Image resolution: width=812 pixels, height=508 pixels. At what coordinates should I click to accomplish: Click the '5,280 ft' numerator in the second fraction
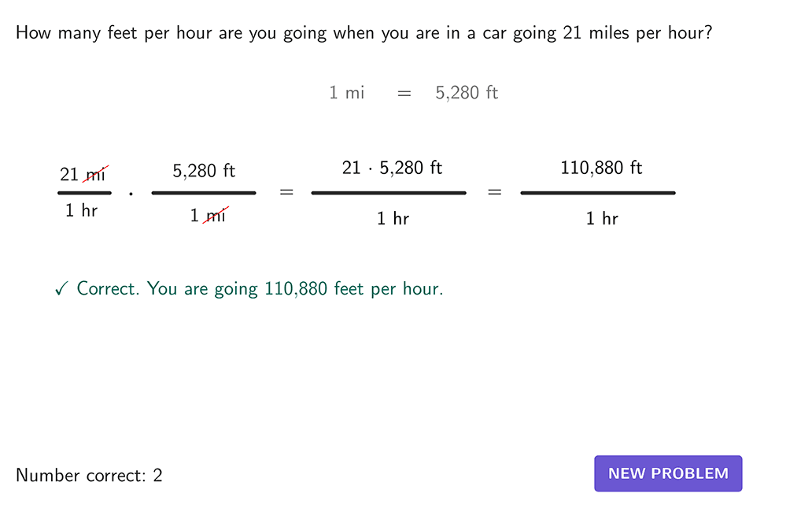tap(204, 171)
